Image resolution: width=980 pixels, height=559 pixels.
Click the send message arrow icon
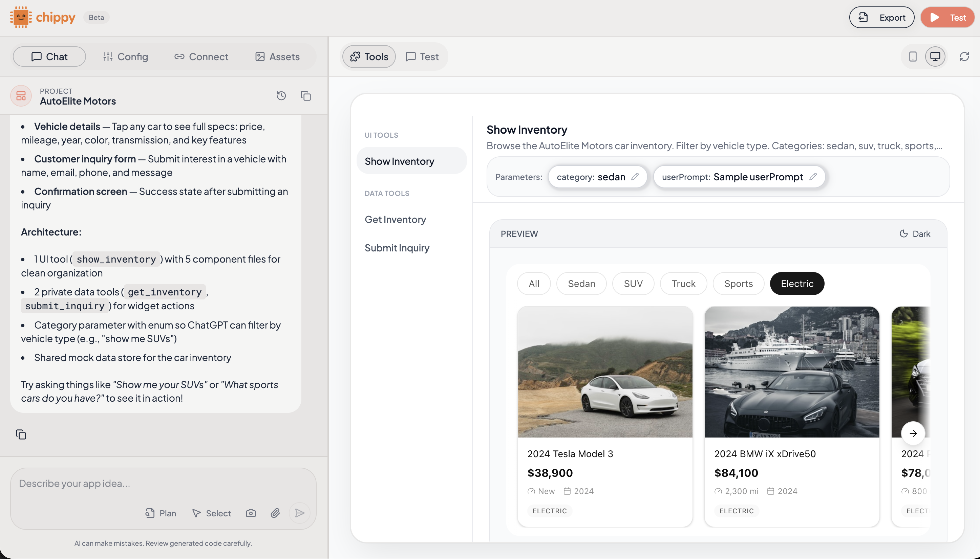(x=300, y=513)
